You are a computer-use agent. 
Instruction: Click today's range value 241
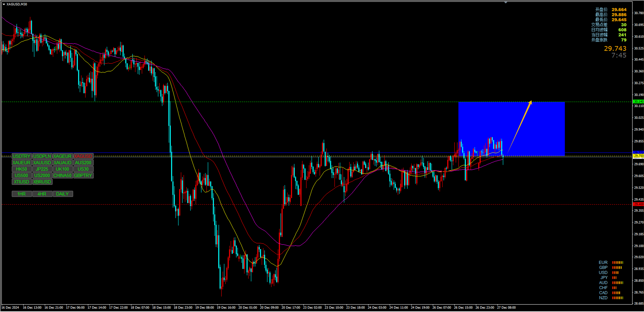tap(622, 35)
